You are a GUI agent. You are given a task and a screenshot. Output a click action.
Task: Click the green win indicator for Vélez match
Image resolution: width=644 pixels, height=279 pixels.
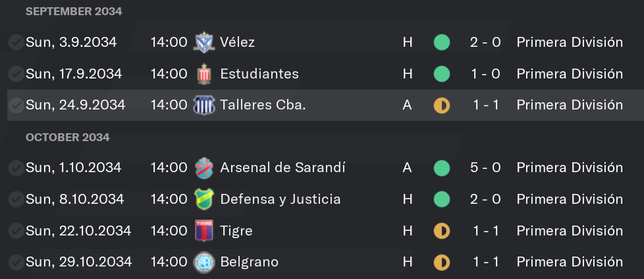click(x=442, y=42)
